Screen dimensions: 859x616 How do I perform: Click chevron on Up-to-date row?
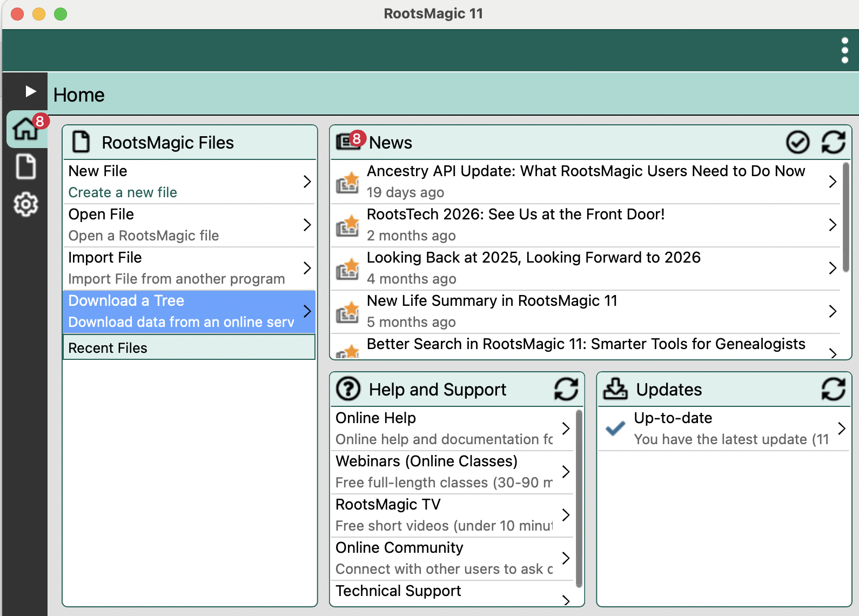(842, 428)
